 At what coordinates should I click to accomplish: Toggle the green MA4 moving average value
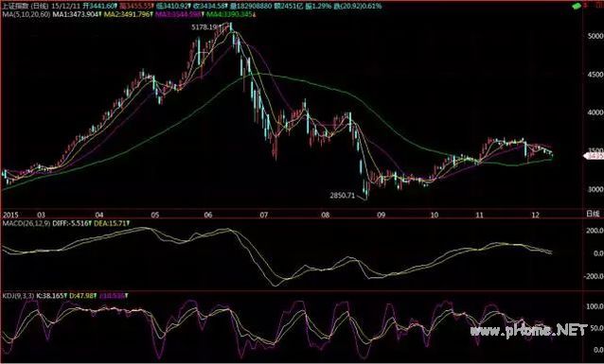231,14
